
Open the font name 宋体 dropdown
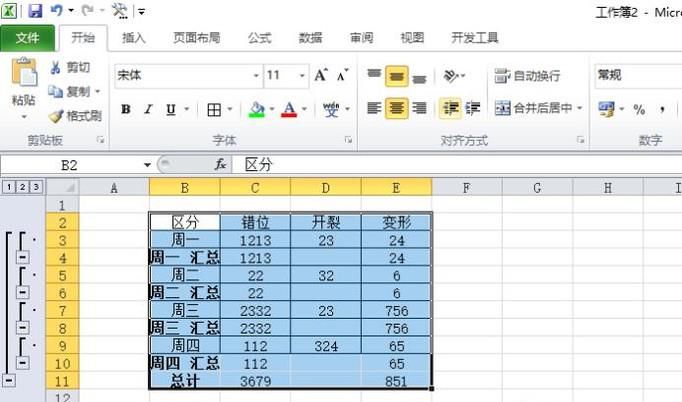(256, 76)
